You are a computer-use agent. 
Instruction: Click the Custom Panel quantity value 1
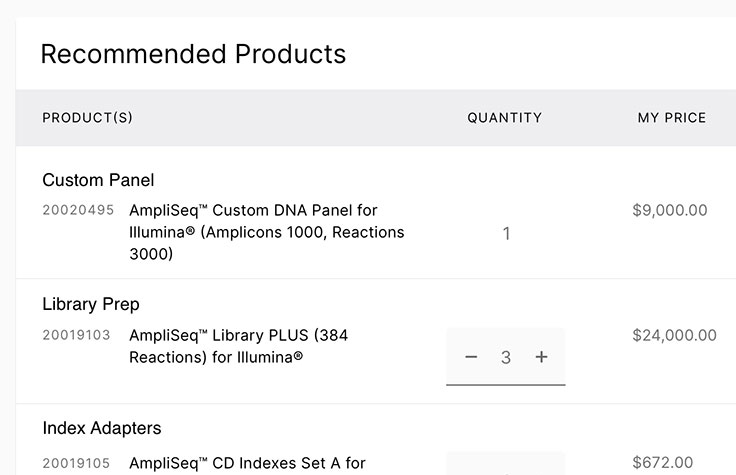506,234
